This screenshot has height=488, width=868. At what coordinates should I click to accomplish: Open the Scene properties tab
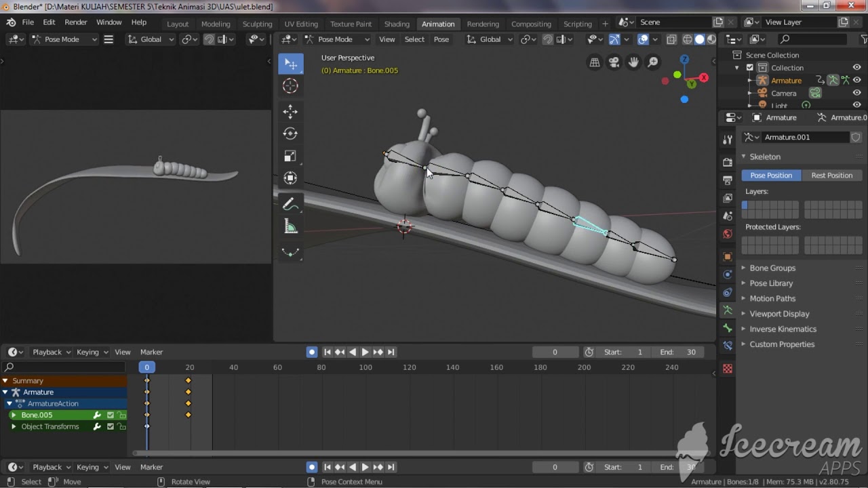point(728,216)
